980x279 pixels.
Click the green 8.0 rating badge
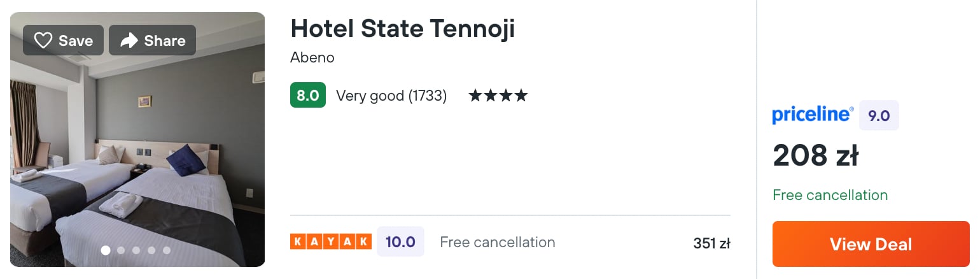(x=308, y=96)
